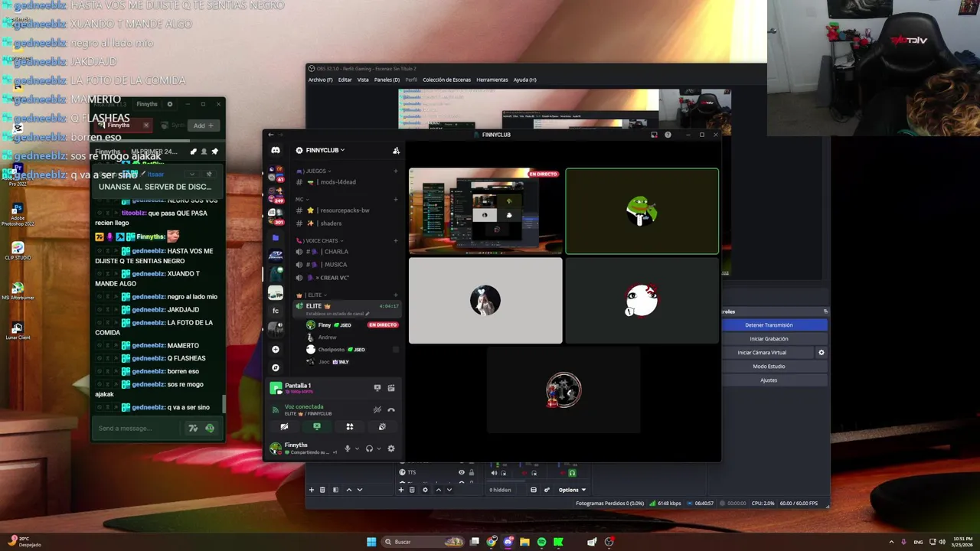Open Spotify from taskbar
980x551 pixels.
[x=541, y=542]
